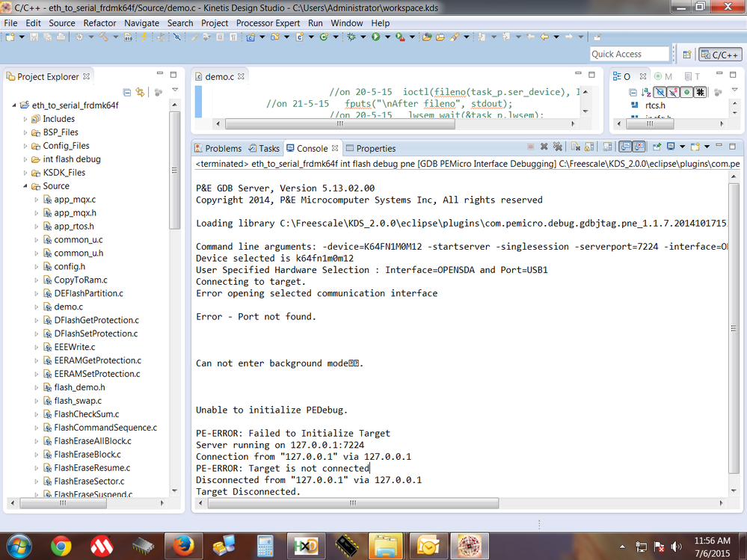Screen dimensions: 747x560
Task: Click the Debug bug icon in toolbar
Action: [351, 37]
